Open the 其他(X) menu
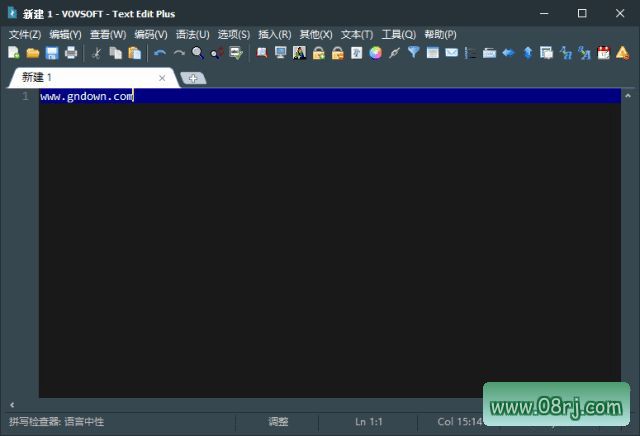 point(316,34)
